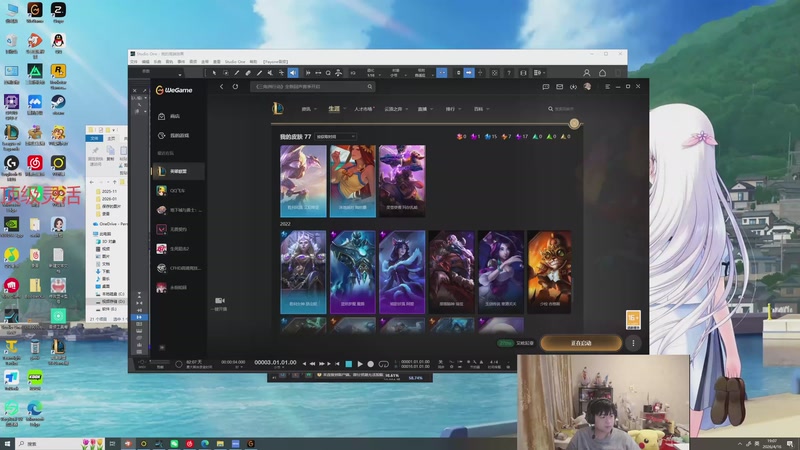Click the League of Legends crest logo
The height and width of the screenshot is (450, 800).
pos(278,108)
